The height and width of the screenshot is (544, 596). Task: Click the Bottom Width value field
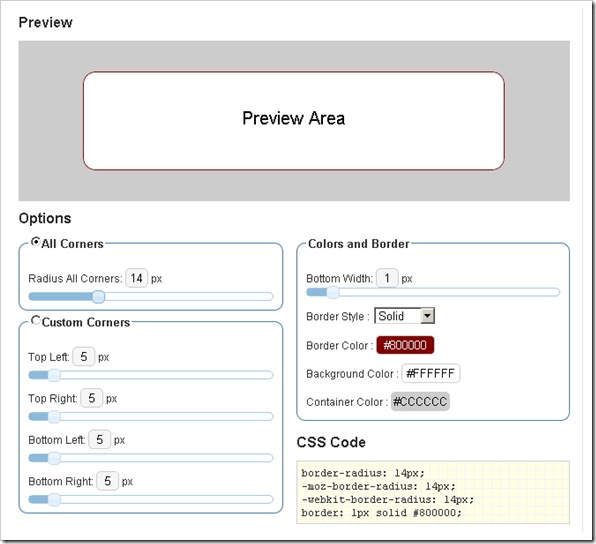387,278
